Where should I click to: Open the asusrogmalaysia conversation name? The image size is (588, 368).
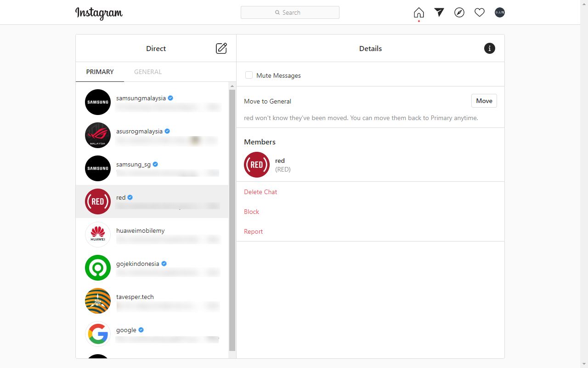point(139,131)
